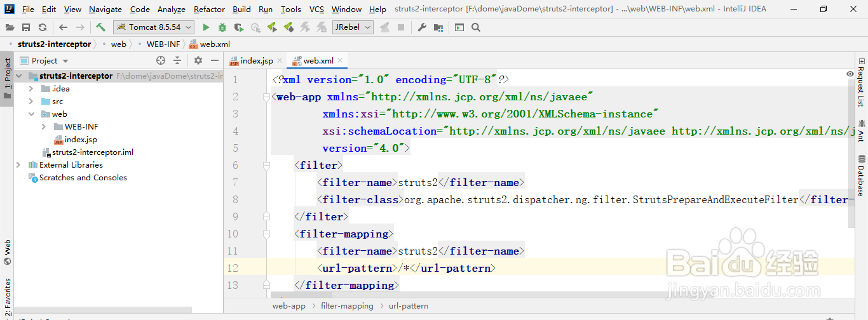The width and height of the screenshot is (868, 320).
Task: Switch to the index.jsp editor tab
Action: pos(256,60)
